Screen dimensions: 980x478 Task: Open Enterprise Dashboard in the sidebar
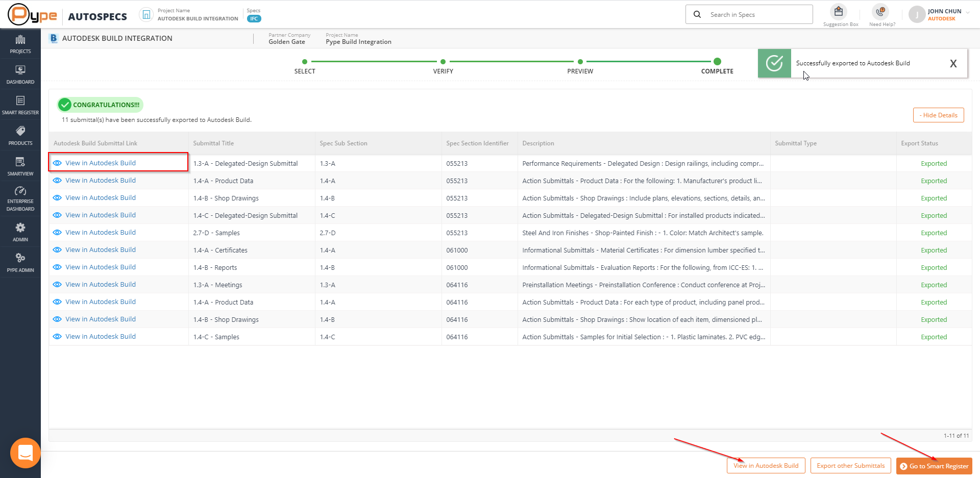click(20, 199)
